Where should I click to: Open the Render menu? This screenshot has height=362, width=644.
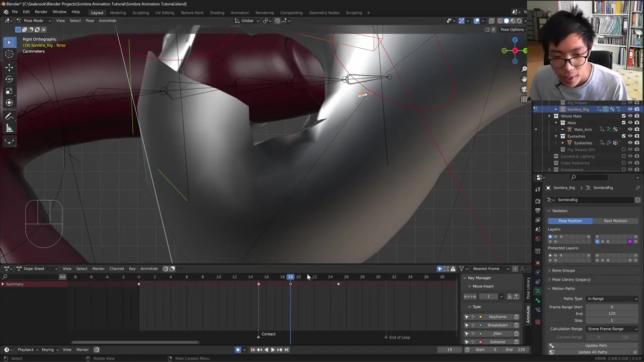point(41,12)
